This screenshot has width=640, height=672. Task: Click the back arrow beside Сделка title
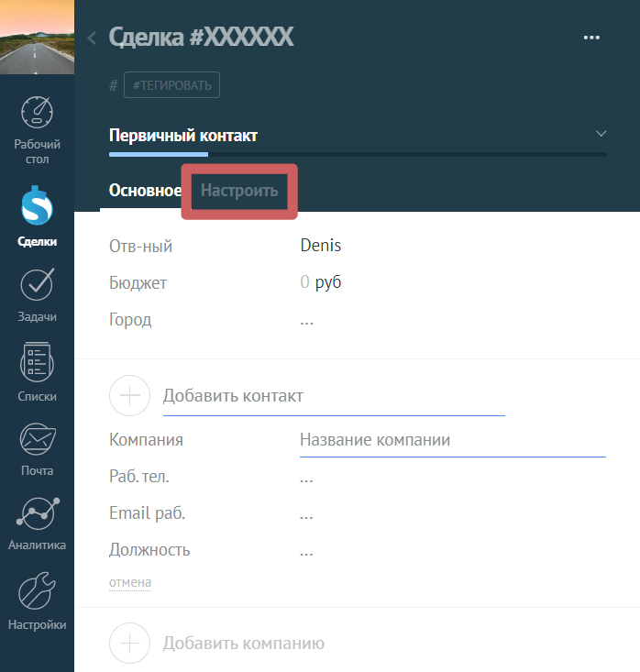click(92, 39)
